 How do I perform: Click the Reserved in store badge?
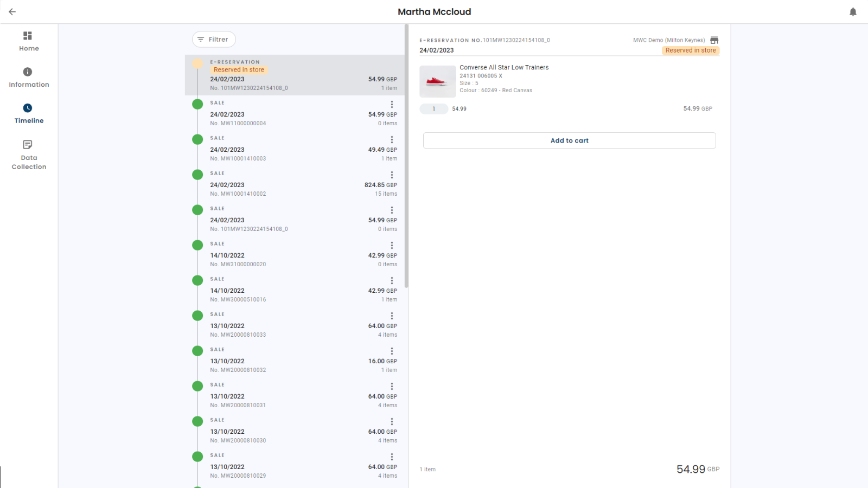pos(691,50)
